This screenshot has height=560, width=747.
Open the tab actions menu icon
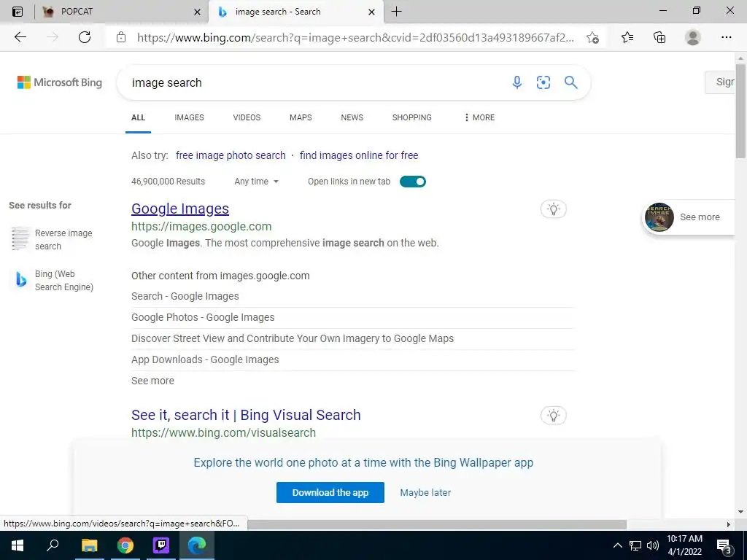[x=18, y=12]
